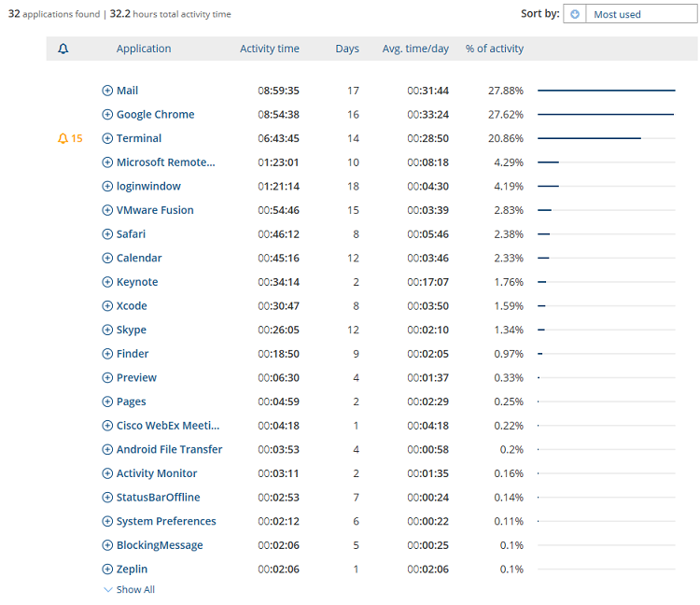Sort by Activity time column header
The height and width of the screenshot is (605, 700).
270,49
